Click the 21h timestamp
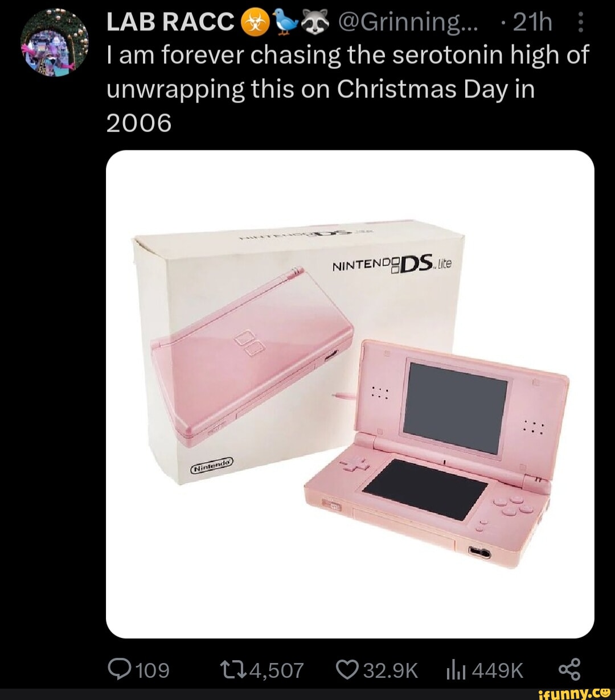The width and height of the screenshot is (615, 700). [532, 23]
